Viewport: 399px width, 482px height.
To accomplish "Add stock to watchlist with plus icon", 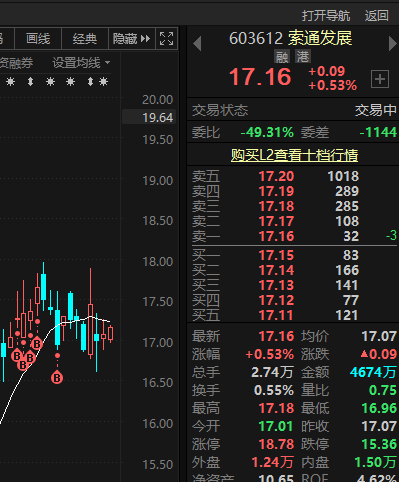I will click(380, 79).
